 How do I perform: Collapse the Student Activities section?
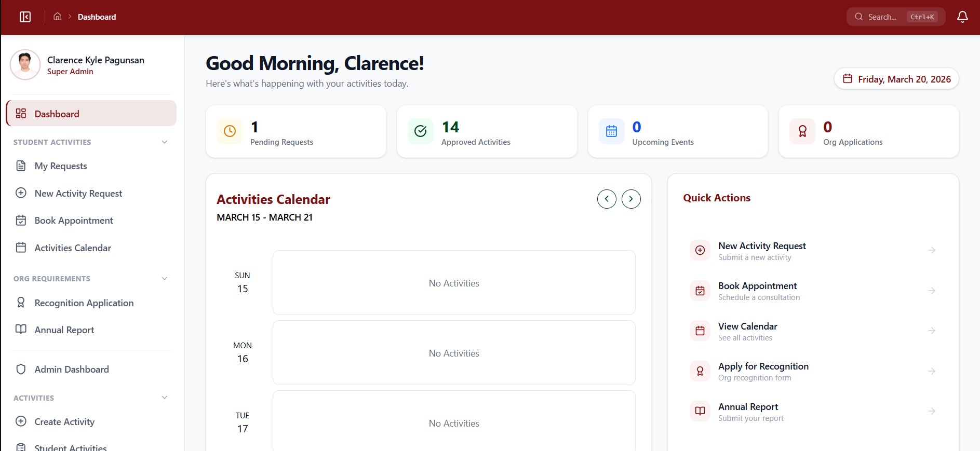[165, 142]
